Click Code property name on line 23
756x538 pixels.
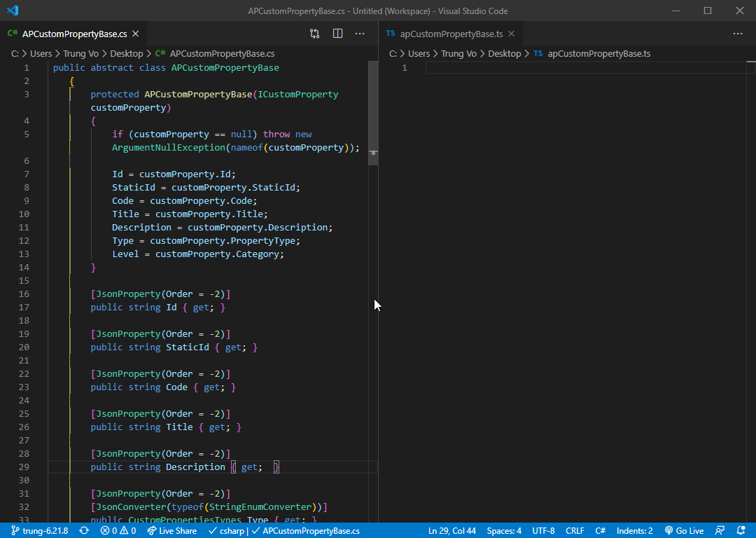pos(176,387)
